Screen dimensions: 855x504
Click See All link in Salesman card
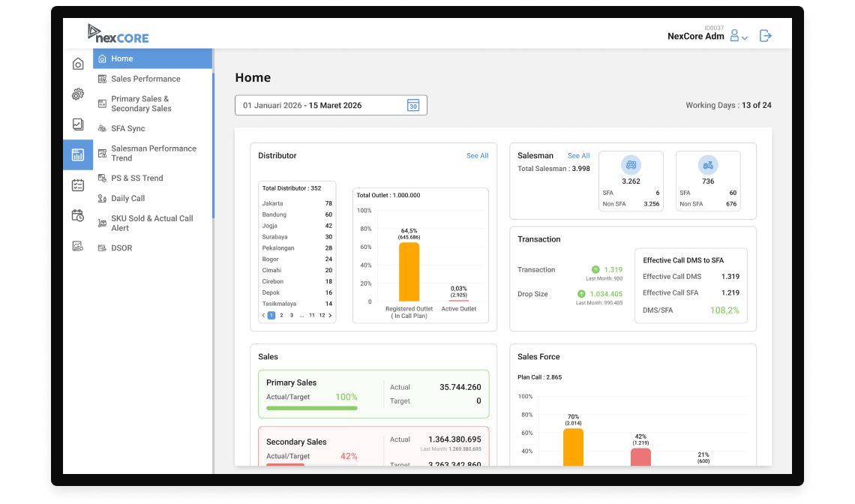pos(578,155)
